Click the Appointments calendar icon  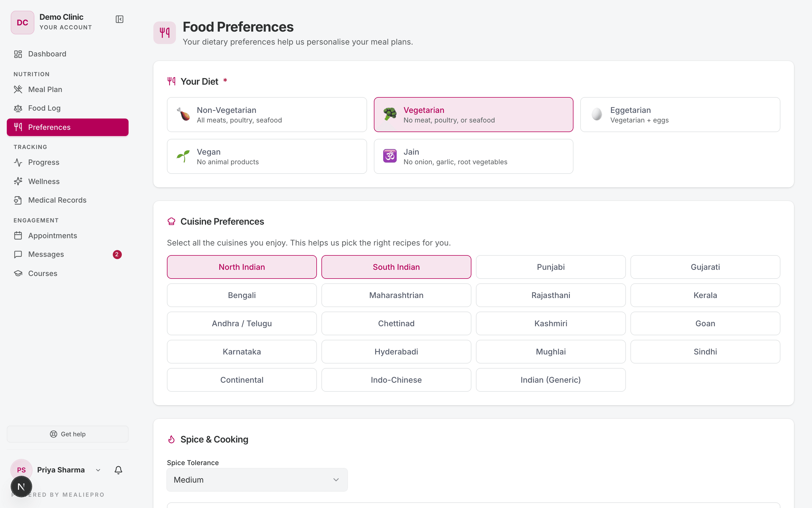coord(18,236)
